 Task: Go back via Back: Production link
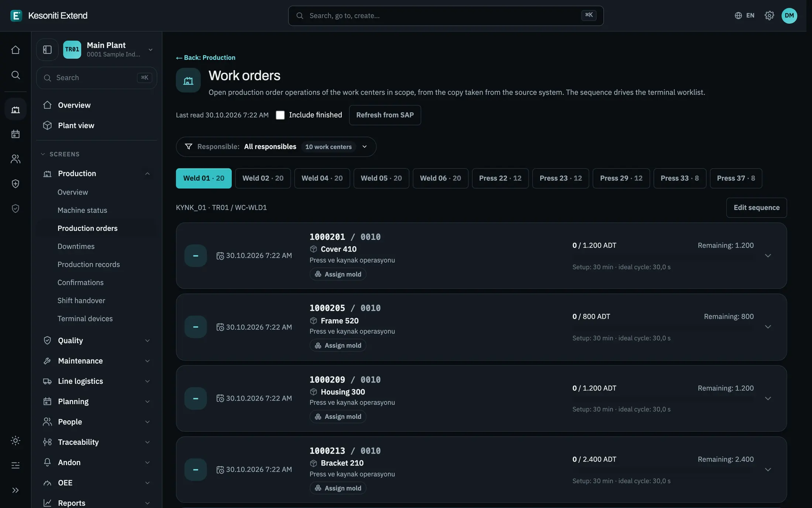click(206, 58)
